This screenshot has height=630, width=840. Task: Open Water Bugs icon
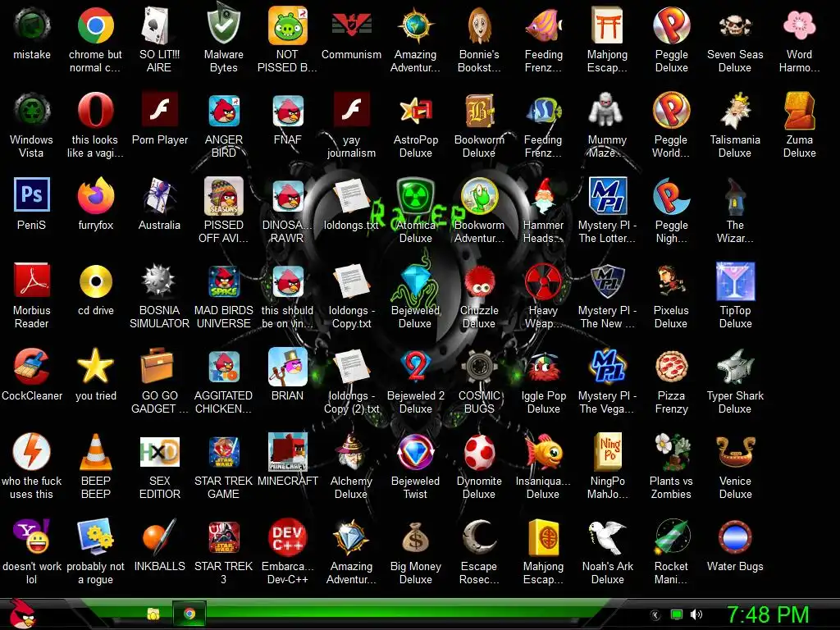click(735, 536)
